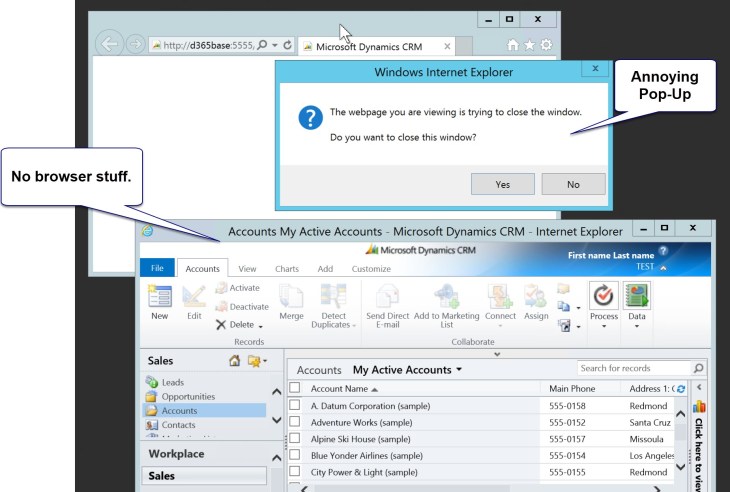
Task: Click the Deactivate ribbon command
Action: tap(242, 306)
